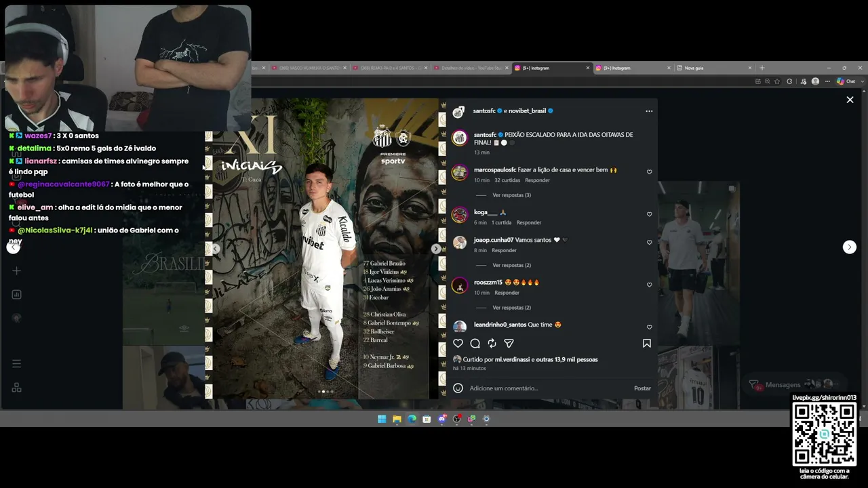The height and width of the screenshot is (488, 868).
Task: View the '1 curtida' on koga___'s comment
Action: (x=502, y=222)
